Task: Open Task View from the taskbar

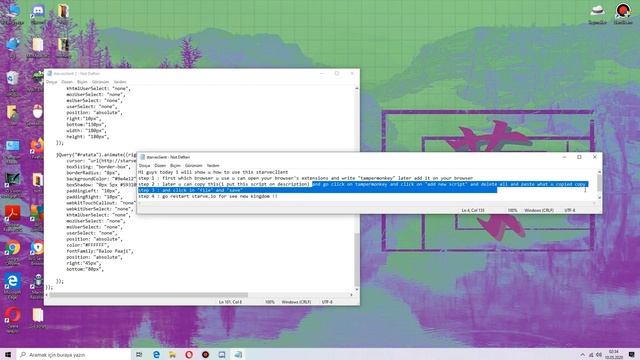Action: [x=139, y=354]
